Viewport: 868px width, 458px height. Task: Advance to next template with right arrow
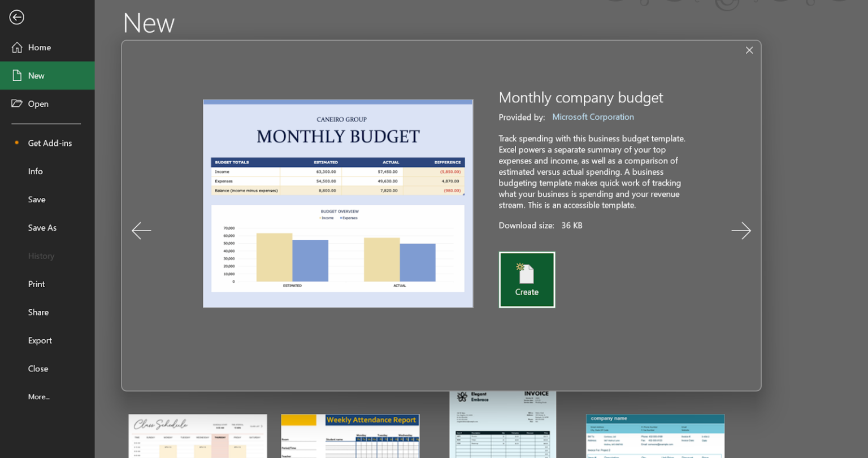(x=741, y=231)
